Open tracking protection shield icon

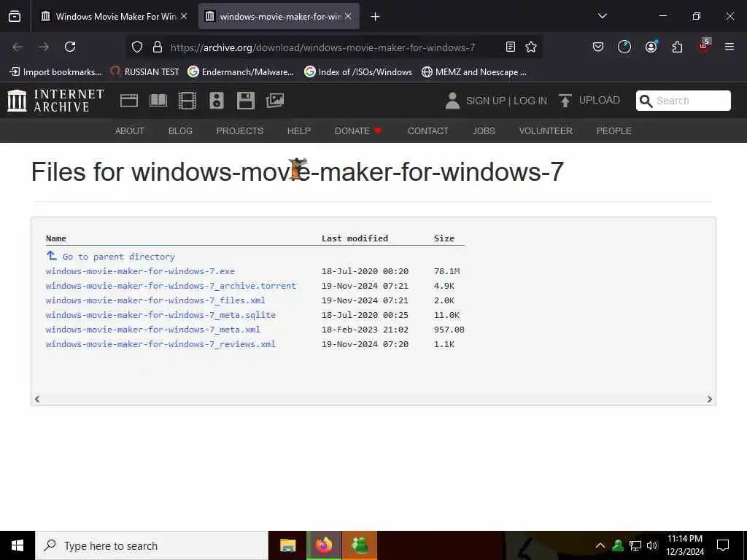137,47
